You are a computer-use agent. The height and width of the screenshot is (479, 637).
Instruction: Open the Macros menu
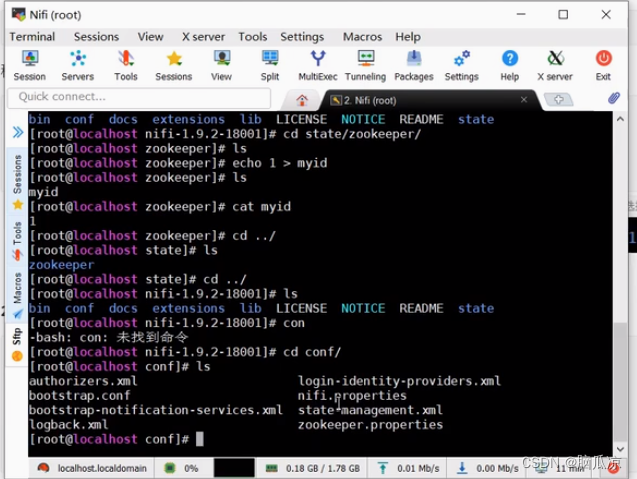coord(362,37)
